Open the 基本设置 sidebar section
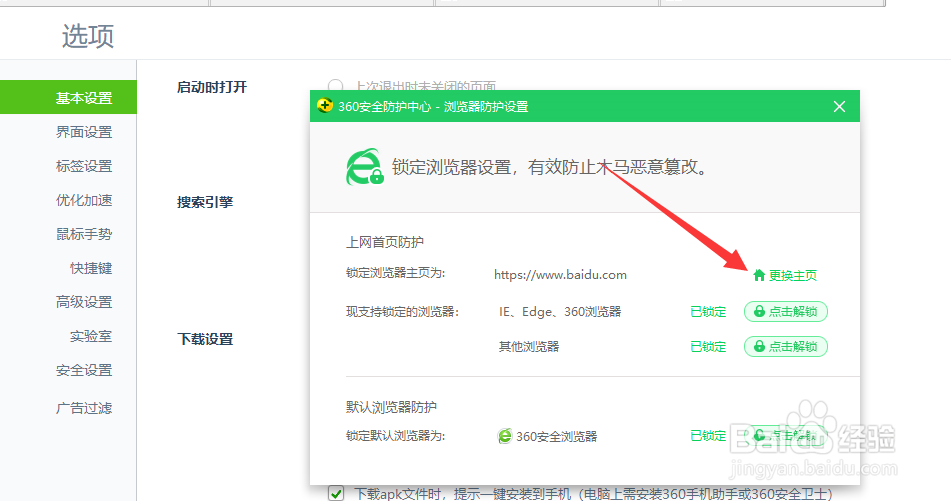The width and height of the screenshot is (951, 501). click(68, 97)
